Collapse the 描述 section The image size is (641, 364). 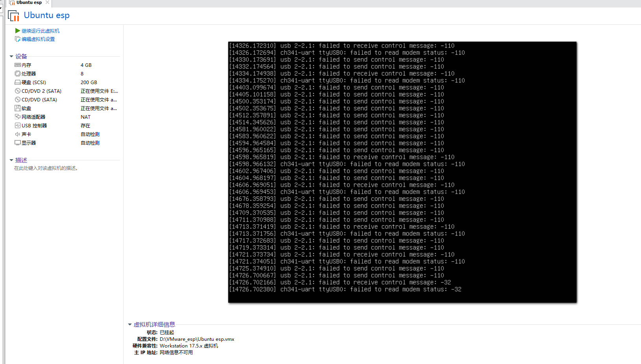click(x=11, y=160)
